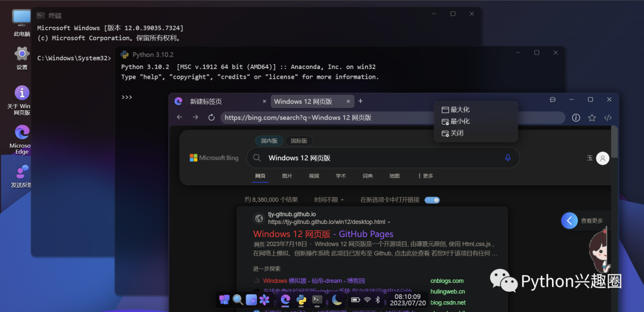Click the globe favicon of tjy-gitnub.github.io
This screenshot has height=312, width=644.
(259, 219)
